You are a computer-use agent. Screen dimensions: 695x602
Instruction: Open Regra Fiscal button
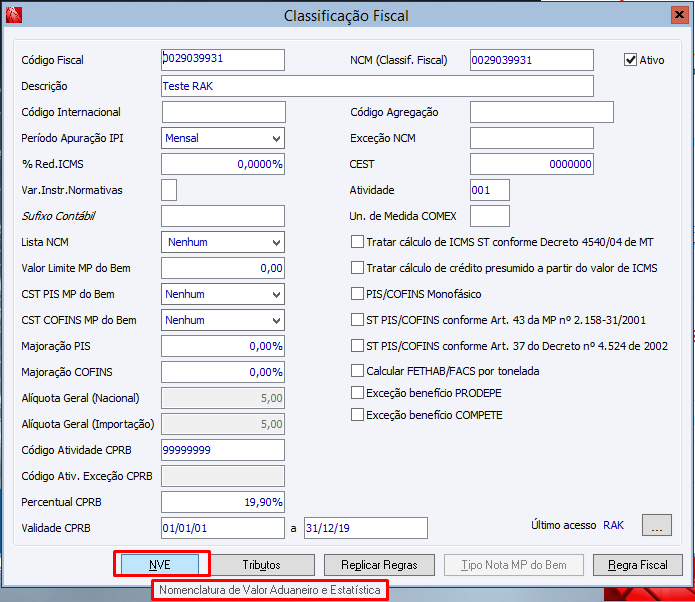(x=638, y=565)
